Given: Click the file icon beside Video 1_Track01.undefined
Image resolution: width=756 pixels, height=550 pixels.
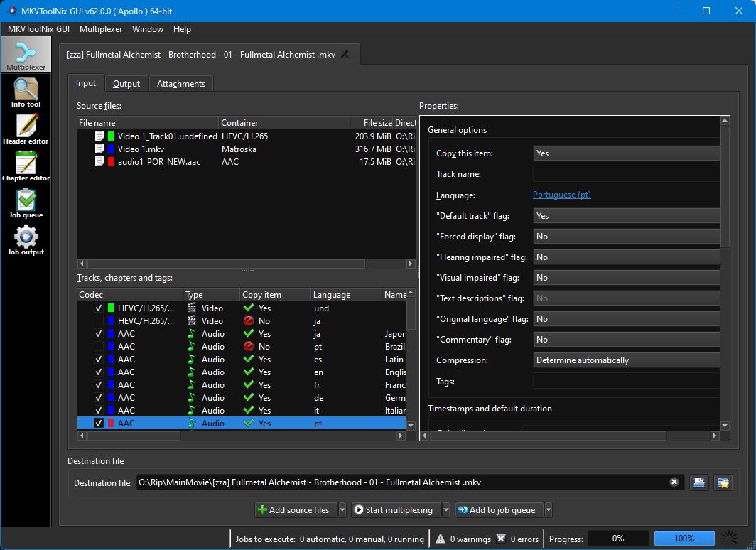Looking at the screenshot, I should pyautogui.click(x=99, y=136).
